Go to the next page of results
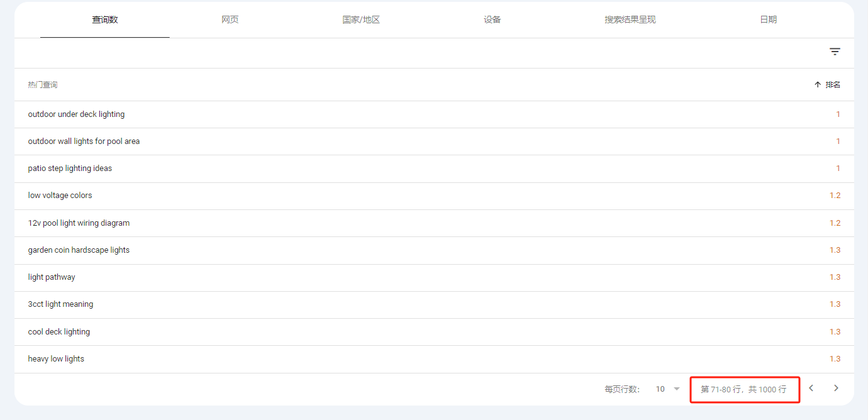The image size is (868, 420). 836,388
